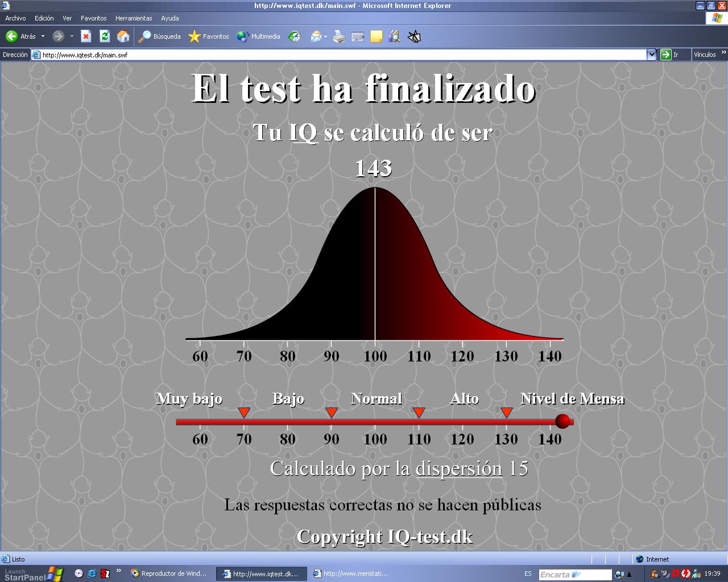Open the Búsqueda search pane
The image size is (728, 582).
pos(159,36)
